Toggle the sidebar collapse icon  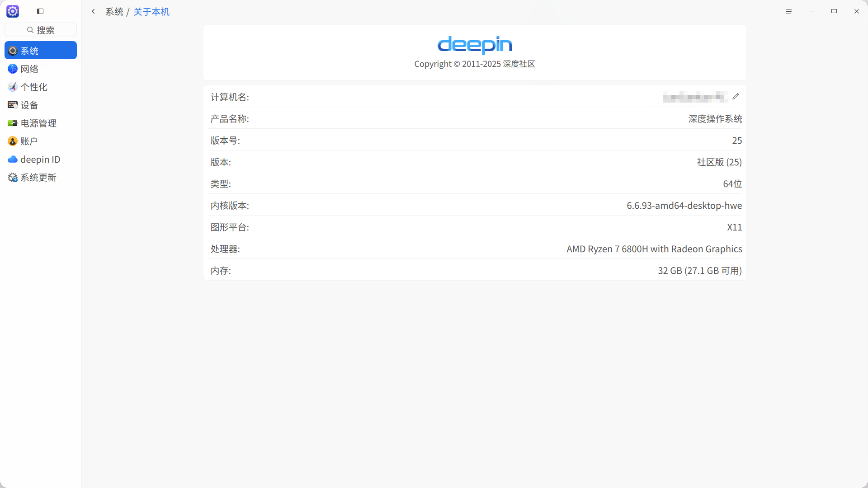[x=40, y=11]
